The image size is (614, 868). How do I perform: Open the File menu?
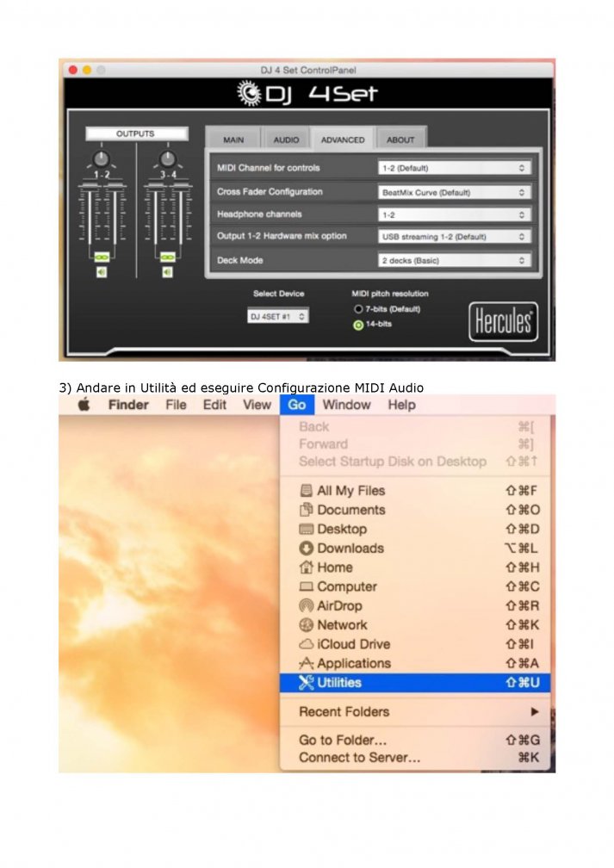[x=176, y=405]
